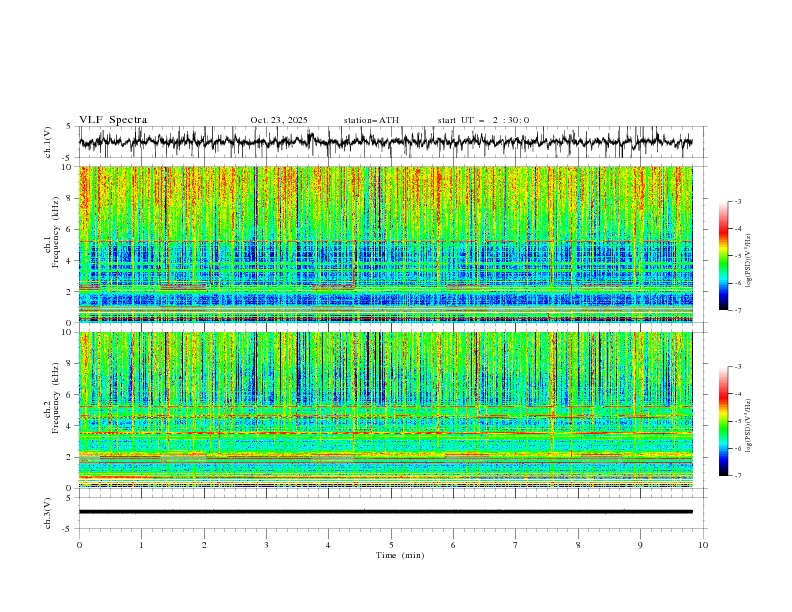Click the "Time (min)" axis title
Screen dimensions: 792x612
point(400,555)
